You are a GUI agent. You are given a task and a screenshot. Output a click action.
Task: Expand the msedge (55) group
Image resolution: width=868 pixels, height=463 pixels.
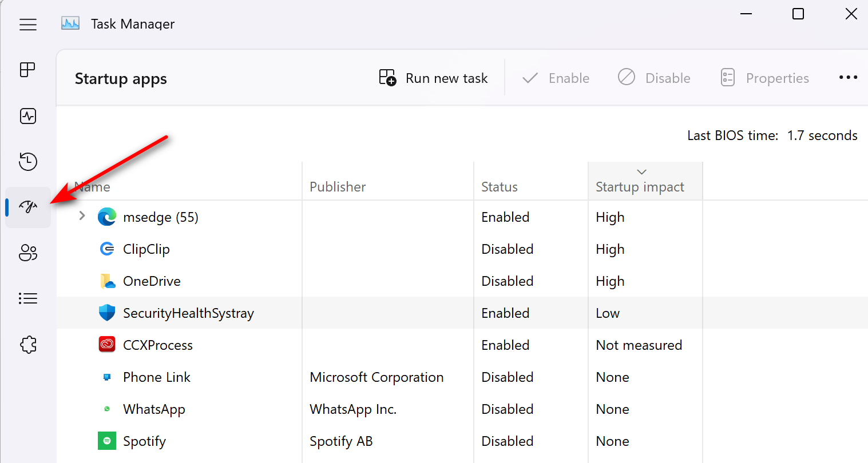click(82, 216)
